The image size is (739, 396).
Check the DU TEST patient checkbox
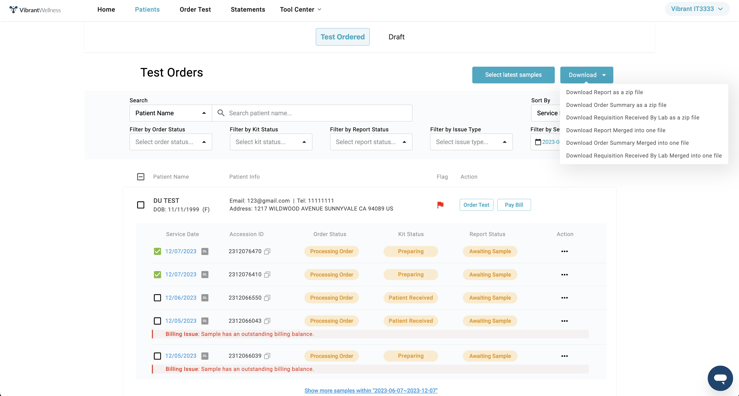click(x=140, y=205)
